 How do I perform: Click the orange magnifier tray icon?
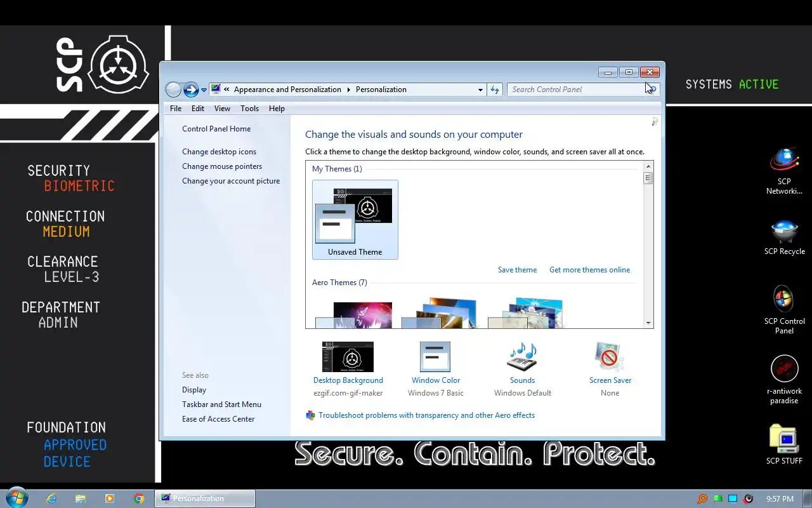click(702, 499)
